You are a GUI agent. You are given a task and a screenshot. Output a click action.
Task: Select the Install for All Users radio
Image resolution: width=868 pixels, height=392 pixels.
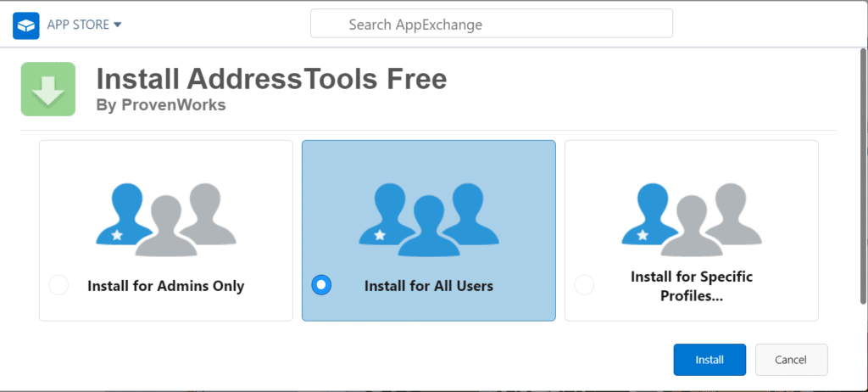click(321, 285)
